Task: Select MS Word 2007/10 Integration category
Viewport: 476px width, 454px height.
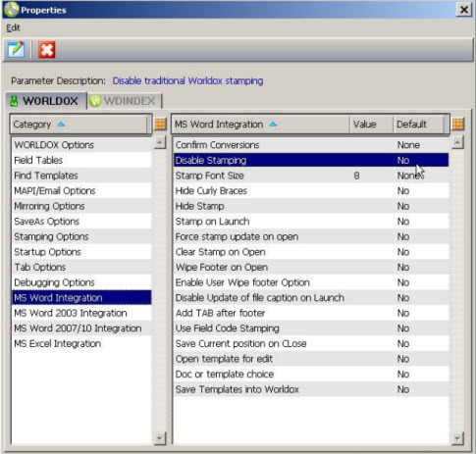Action: click(81, 328)
